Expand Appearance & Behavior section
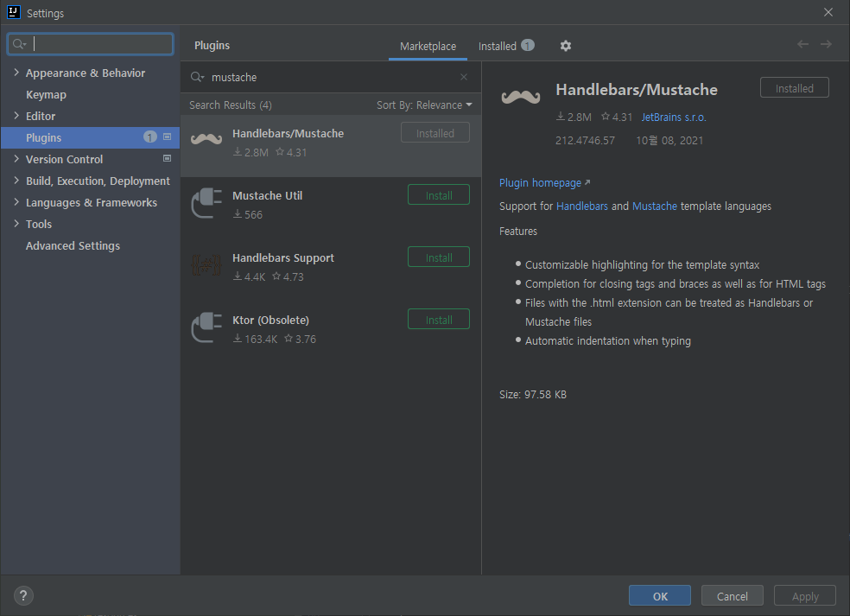 [16, 72]
